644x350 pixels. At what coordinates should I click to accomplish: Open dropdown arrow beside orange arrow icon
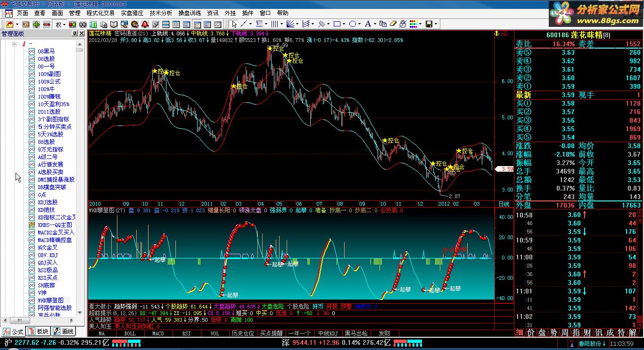(17, 24)
